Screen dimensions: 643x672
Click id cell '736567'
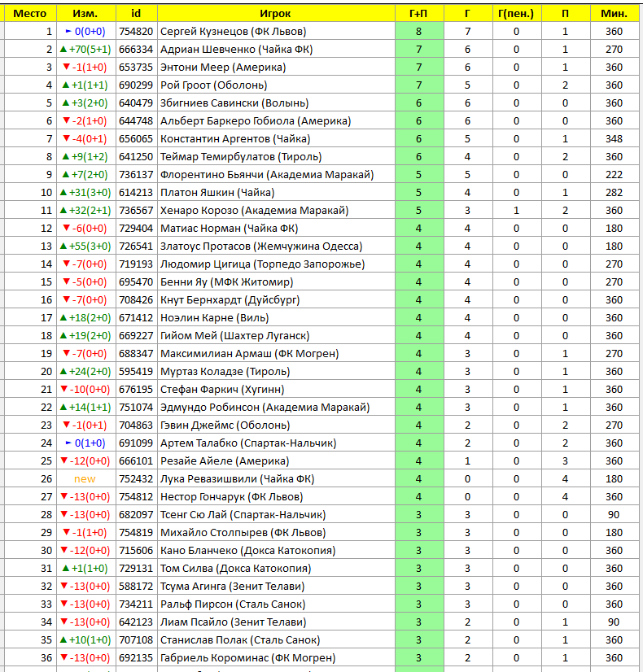click(136, 211)
